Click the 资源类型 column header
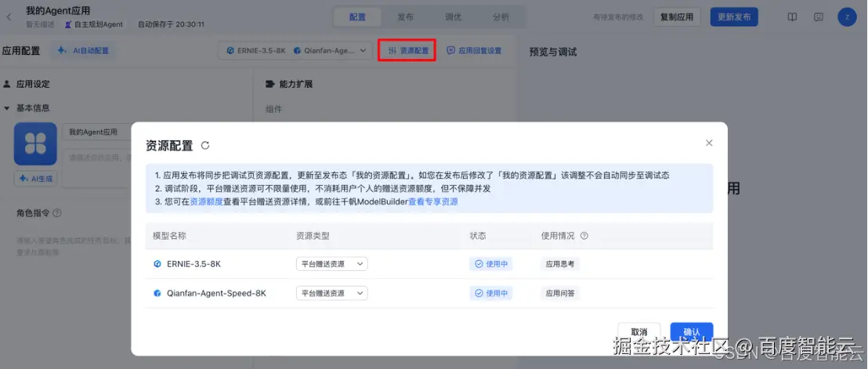Viewport: 868px width, 369px height. [313, 236]
